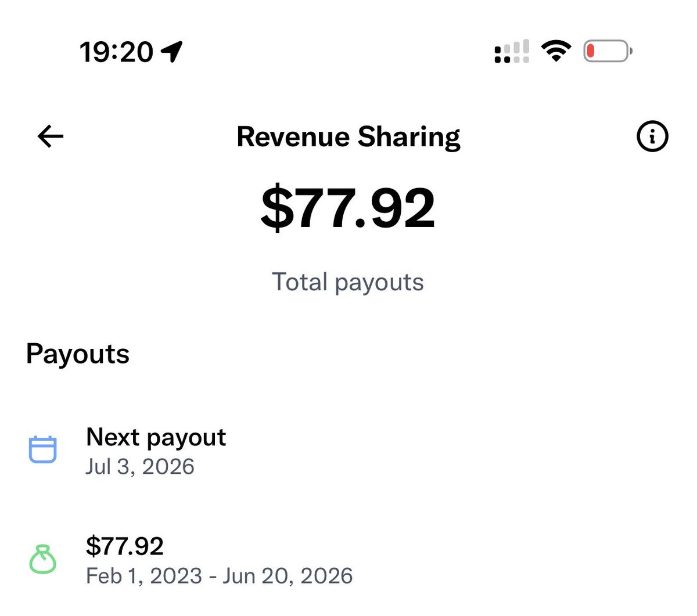The height and width of the screenshot is (616, 697).
Task: Open the Next payout row
Action: [348, 451]
